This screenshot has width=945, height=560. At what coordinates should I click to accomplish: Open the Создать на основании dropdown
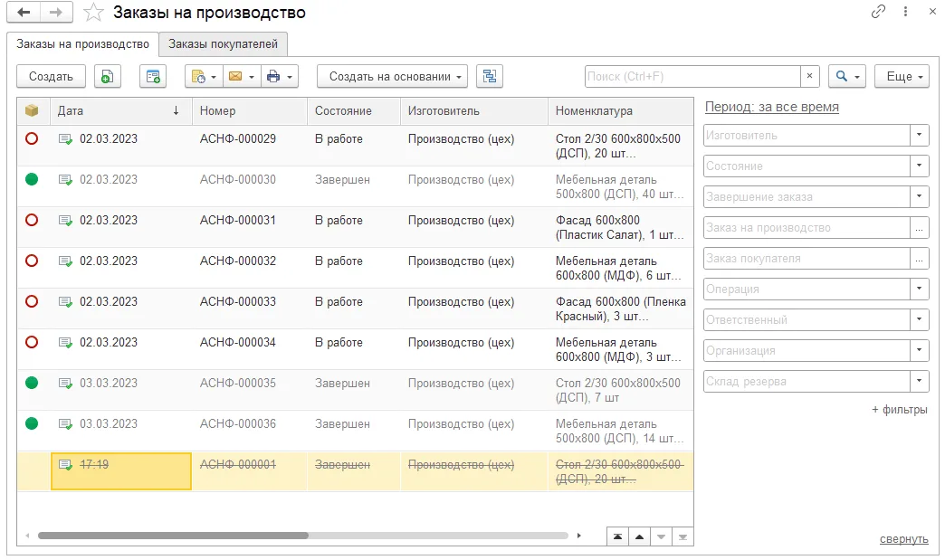(x=392, y=77)
